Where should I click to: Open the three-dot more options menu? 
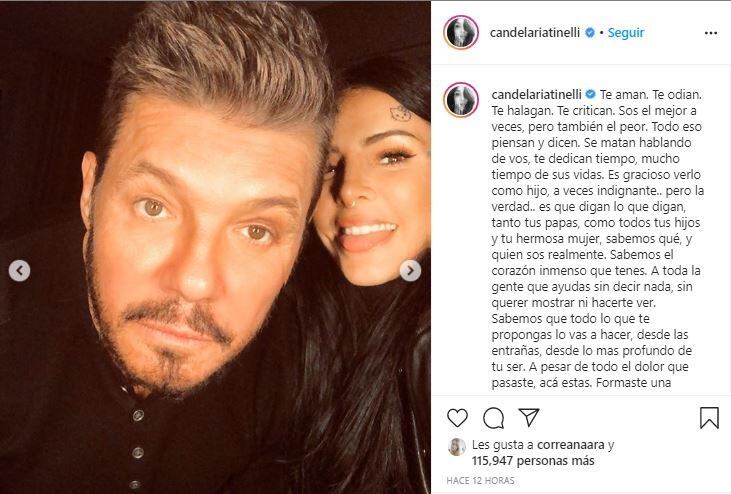point(710,33)
